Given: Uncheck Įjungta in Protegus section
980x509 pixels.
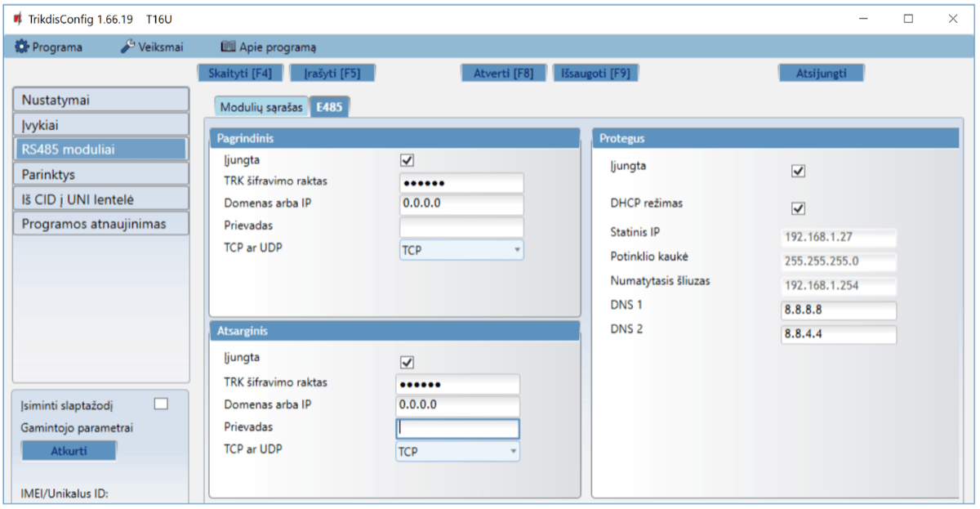Looking at the screenshot, I should click(x=799, y=172).
